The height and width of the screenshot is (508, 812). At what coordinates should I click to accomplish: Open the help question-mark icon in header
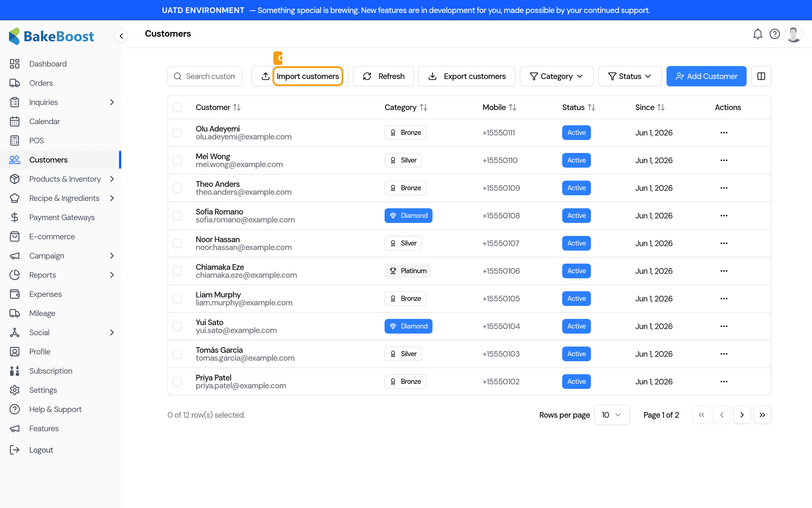tap(775, 34)
